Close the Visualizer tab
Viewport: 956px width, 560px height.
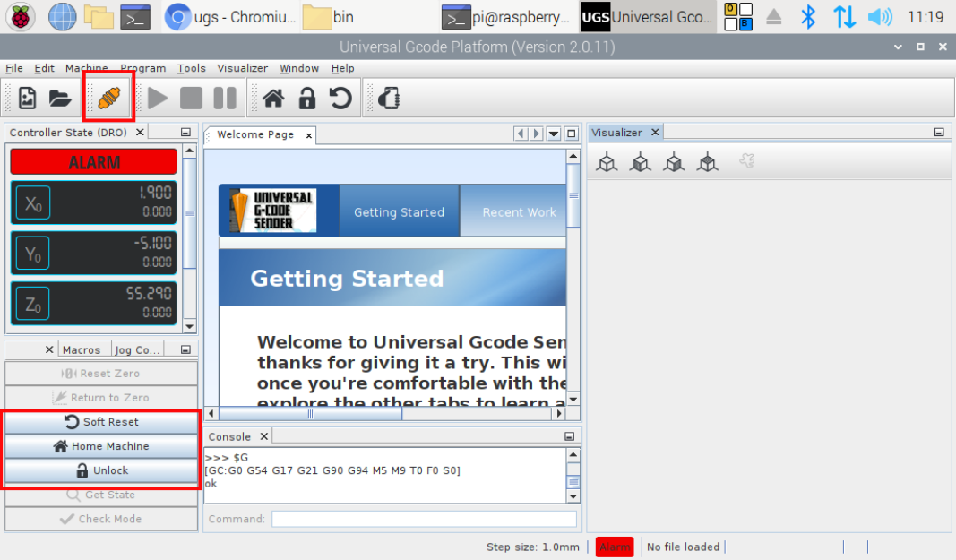point(656,132)
